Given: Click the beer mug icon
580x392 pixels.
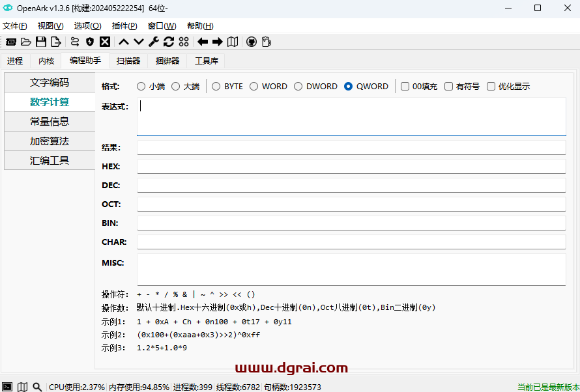Looking at the screenshot, I should point(267,42).
